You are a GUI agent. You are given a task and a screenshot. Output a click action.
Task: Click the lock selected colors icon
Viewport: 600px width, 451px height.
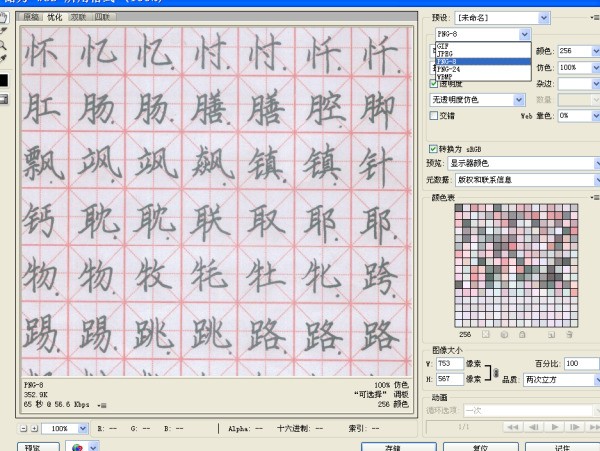(522, 334)
